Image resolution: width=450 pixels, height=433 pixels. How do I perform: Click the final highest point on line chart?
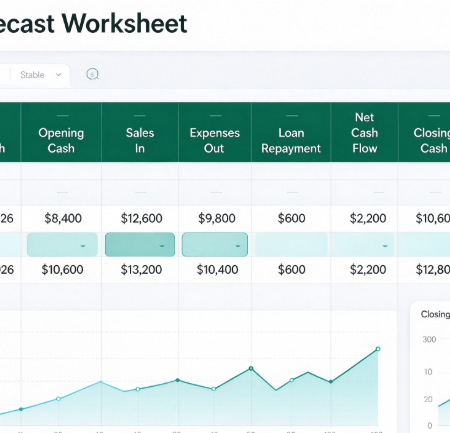coord(378,349)
